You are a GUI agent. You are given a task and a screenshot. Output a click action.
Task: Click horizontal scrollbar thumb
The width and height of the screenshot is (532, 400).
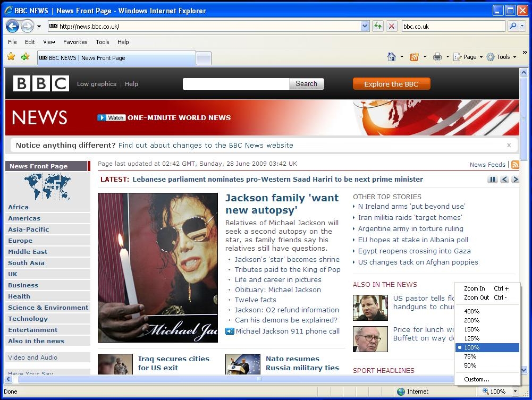coord(259,379)
